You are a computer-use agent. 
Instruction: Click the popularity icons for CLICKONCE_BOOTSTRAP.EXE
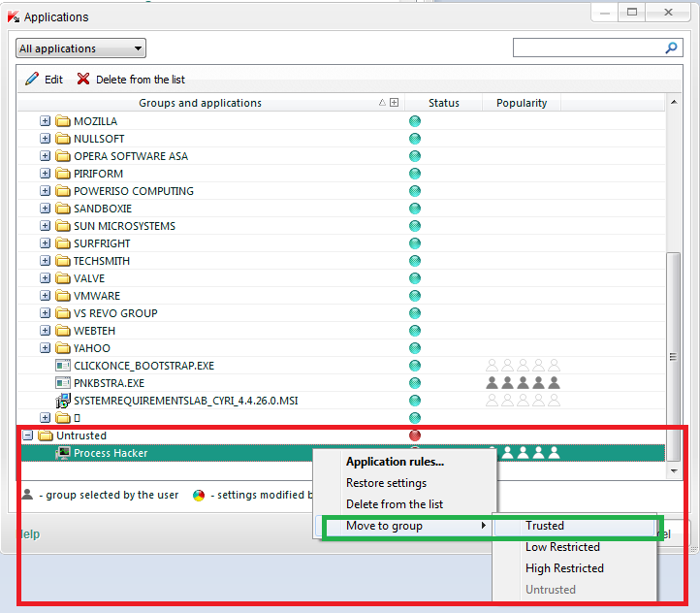523,366
